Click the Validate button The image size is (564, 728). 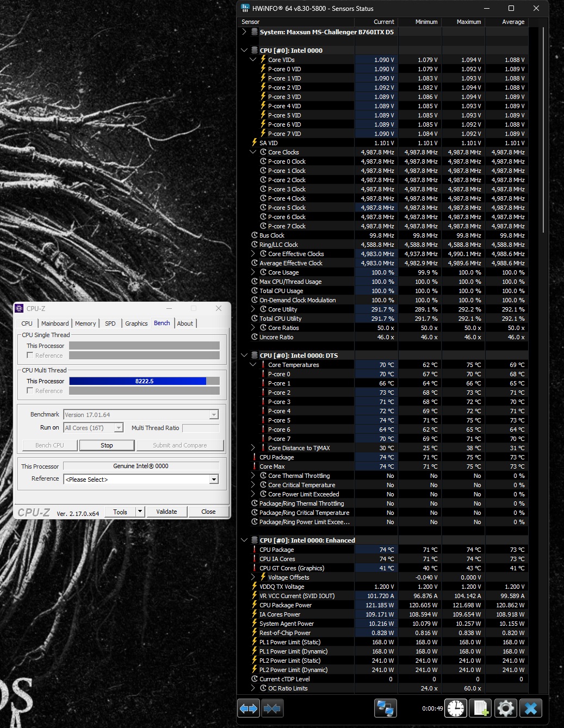(166, 512)
